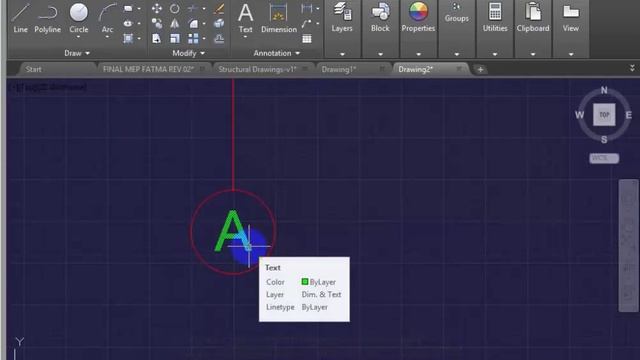Expand the Arc tool options arrow
640x360 pixels.
tap(107, 37)
